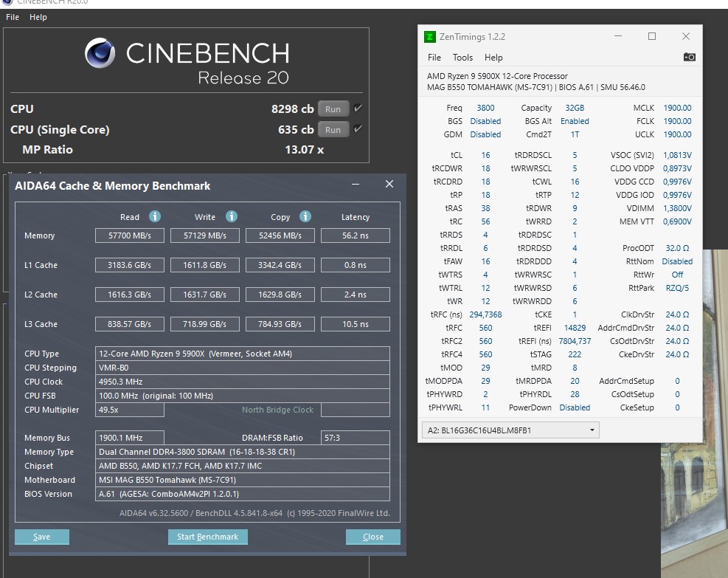Toggle the CPU Single Core test checkmark

(358, 128)
